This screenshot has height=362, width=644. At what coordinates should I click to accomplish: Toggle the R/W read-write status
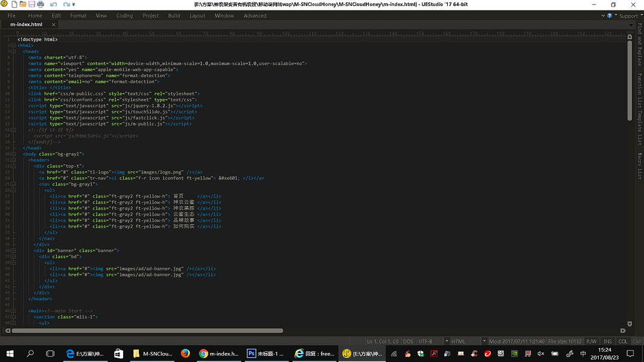[x=591, y=341]
